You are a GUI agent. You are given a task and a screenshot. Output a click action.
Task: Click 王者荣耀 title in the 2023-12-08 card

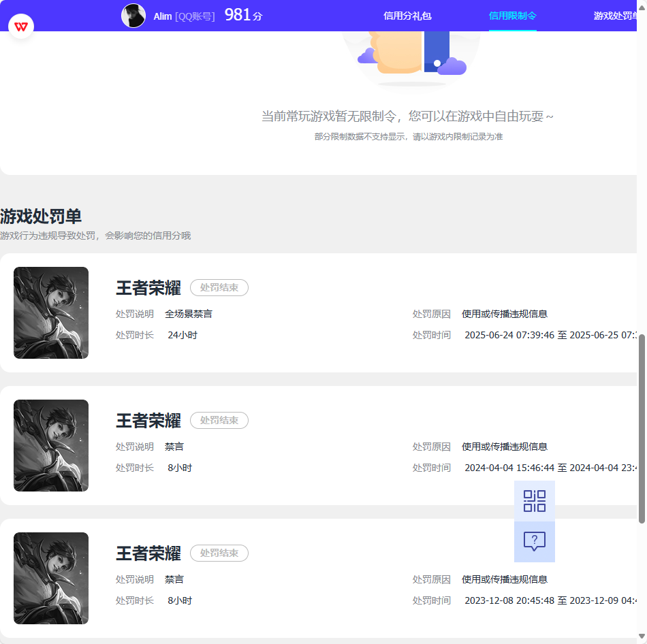tap(148, 553)
